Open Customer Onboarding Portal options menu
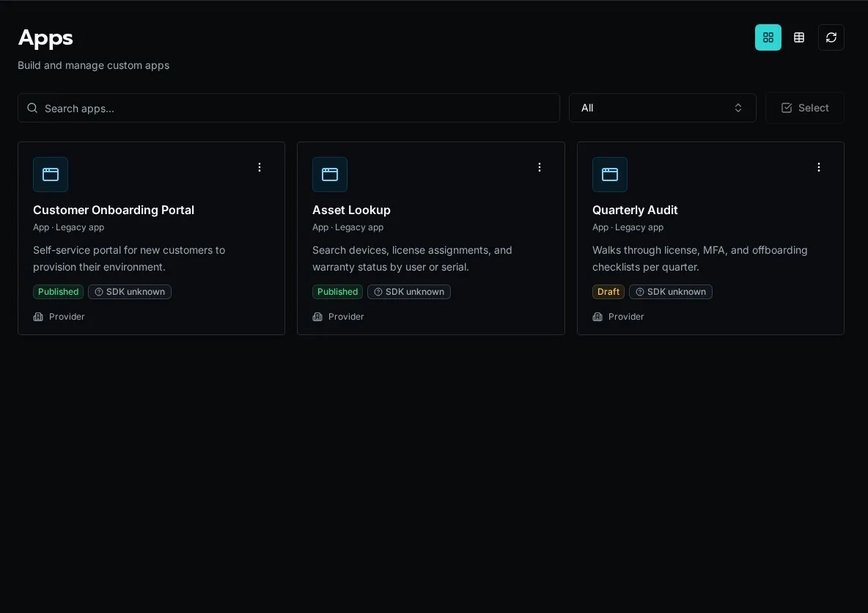The height and width of the screenshot is (613, 868). tap(259, 167)
